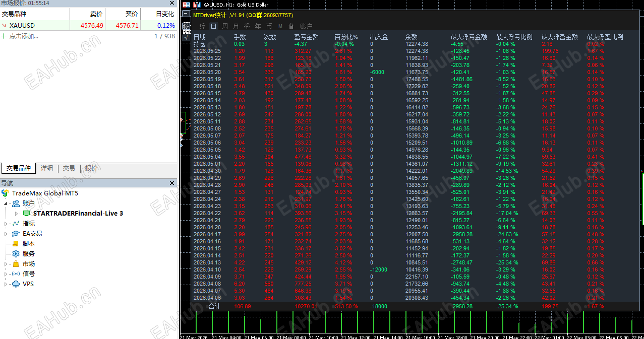Select the 脚本 scripts icon
This screenshot has width=644, height=339.
pos(16,243)
